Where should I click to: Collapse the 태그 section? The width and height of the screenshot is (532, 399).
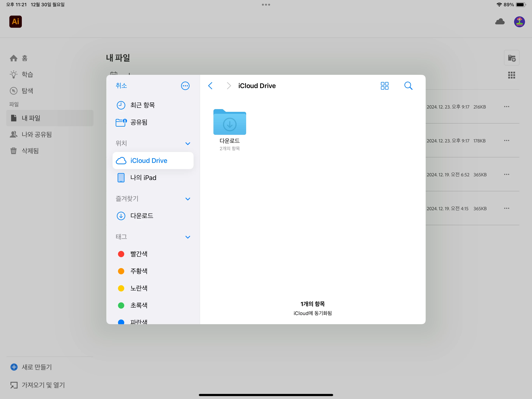(188, 237)
